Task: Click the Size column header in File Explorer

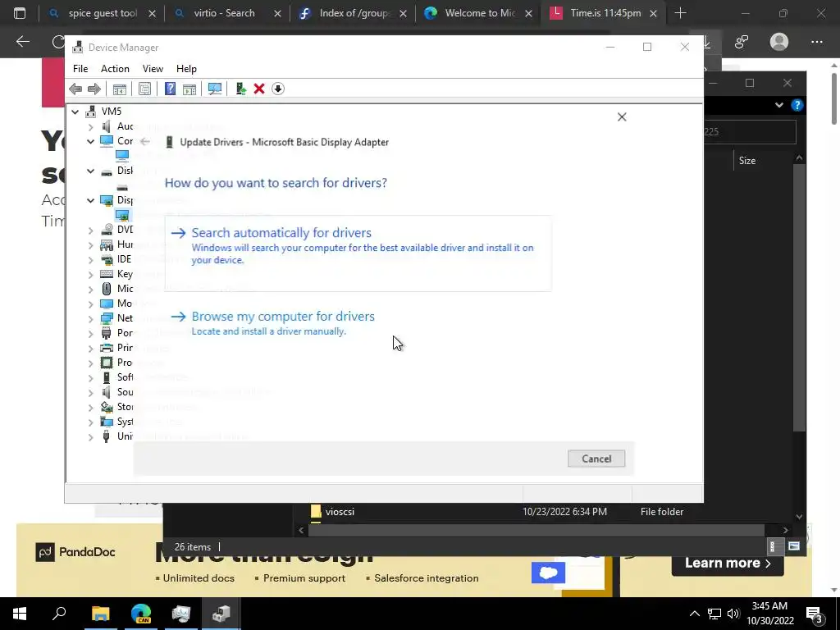Action: point(746,161)
